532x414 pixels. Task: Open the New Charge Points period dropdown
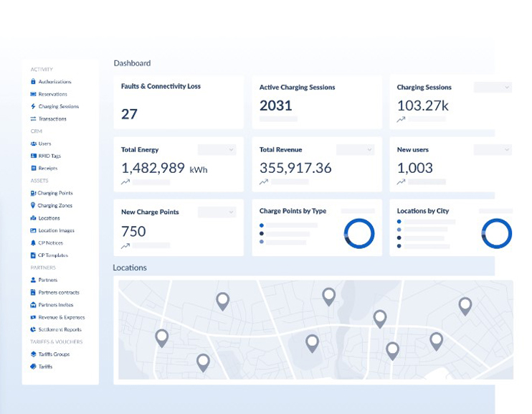217,212
